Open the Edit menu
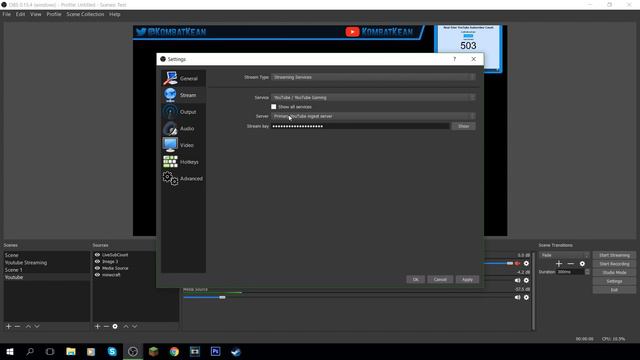Viewport: 640px width, 360px height. tap(20, 14)
